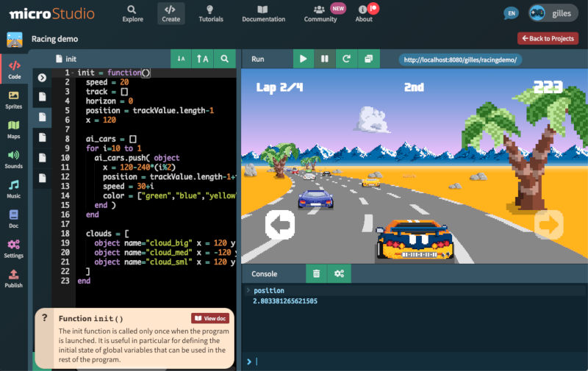Go to the Sounds section
Image resolution: width=588 pixels, height=371 pixels.
point(13,159)
